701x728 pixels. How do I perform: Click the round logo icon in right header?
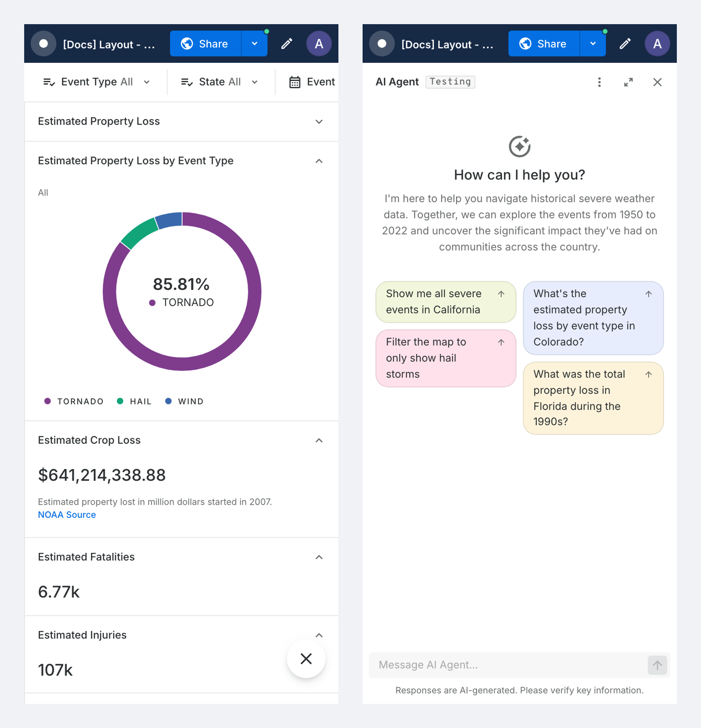[x=382, y=44]
